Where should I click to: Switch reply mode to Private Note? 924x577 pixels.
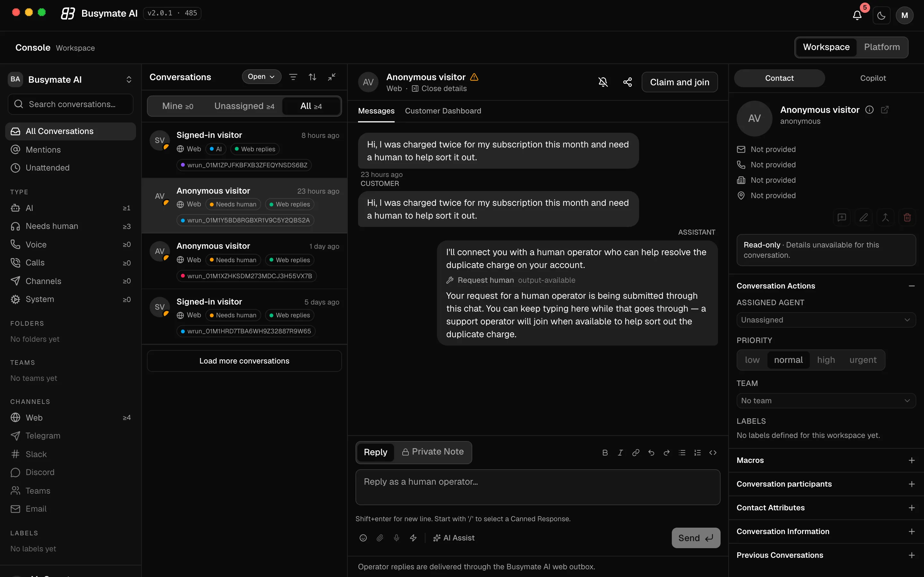point(432,452)
